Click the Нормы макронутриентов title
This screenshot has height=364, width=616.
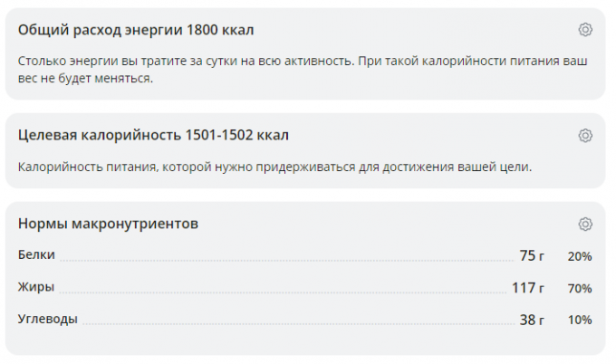tap(108, 224)
